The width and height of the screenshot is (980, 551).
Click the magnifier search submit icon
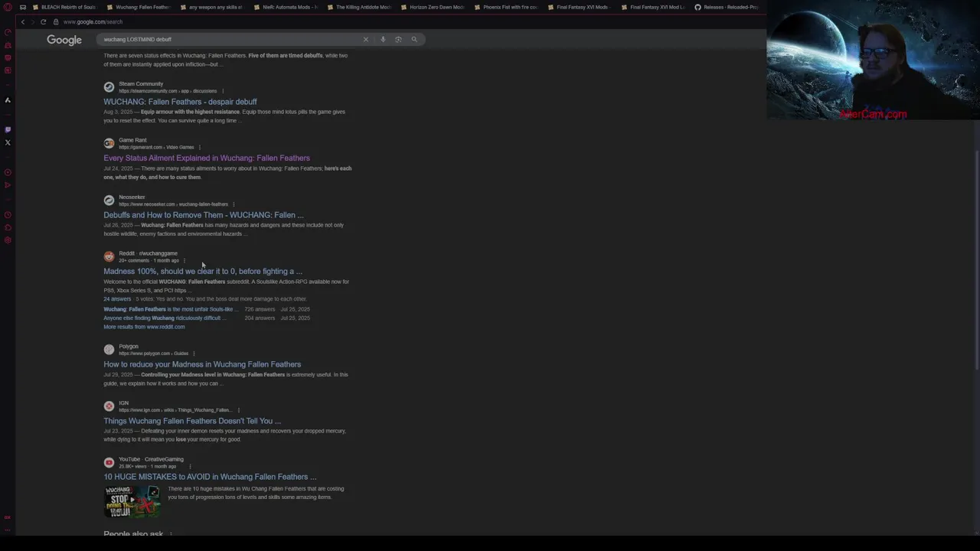pos(414,39)
